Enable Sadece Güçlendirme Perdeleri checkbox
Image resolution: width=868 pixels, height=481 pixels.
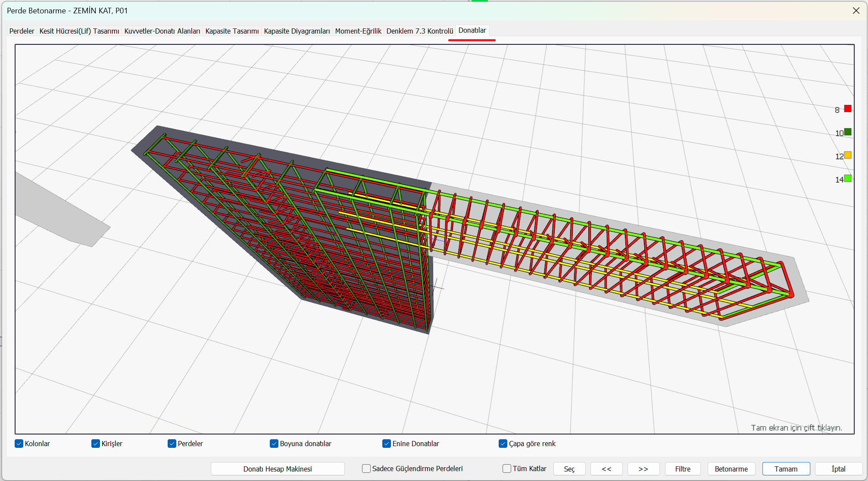(366, 469)
